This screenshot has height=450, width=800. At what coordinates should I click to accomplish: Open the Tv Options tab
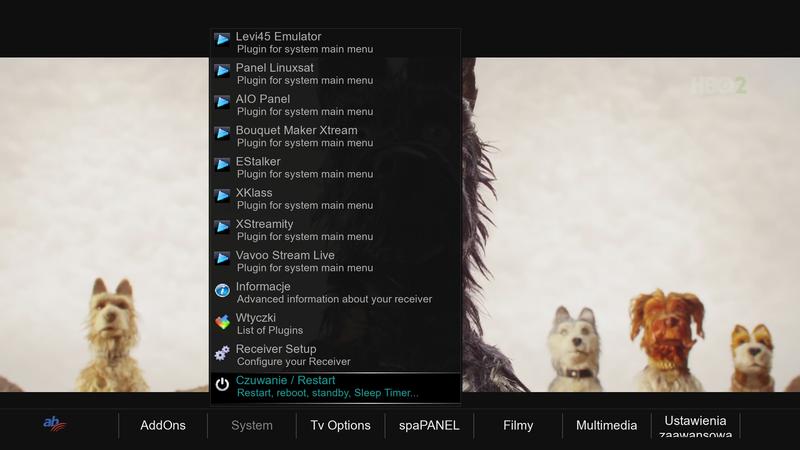click(340, 426)
